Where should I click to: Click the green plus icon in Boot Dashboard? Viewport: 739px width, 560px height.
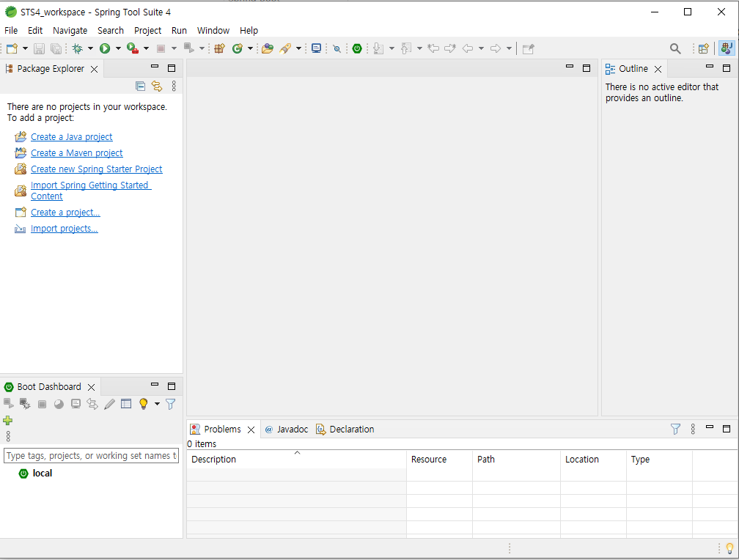point(7,421)
